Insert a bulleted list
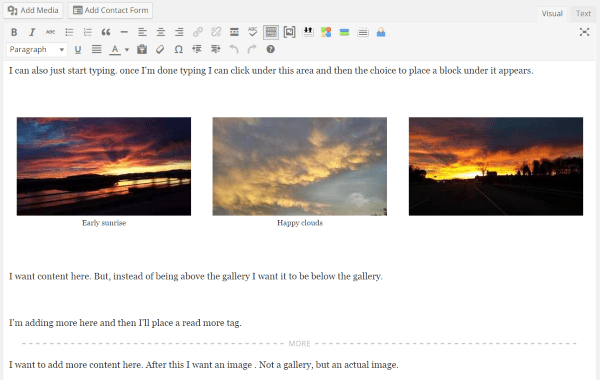Screen dimensions: 600x380 coord(69,32)
